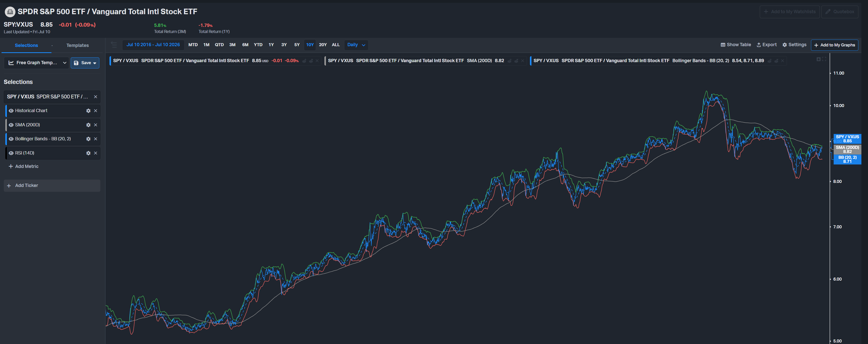Remove the RSI (14D) metric
Viewport: 868px width, 344px height.
[x=96, y=153]
